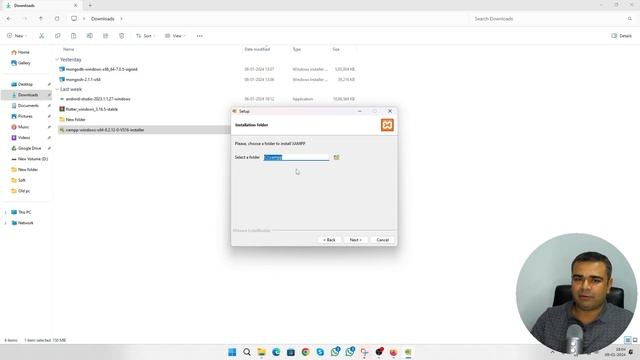Click the Back navigation arrow in Explorer
This screenshot has width=640, height=360.
9,19
